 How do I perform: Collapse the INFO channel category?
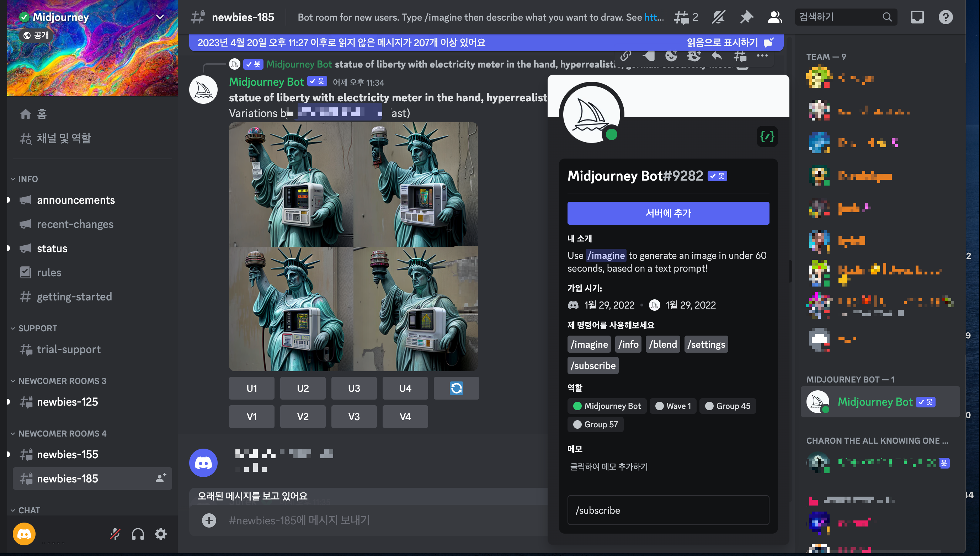[28, 179]
